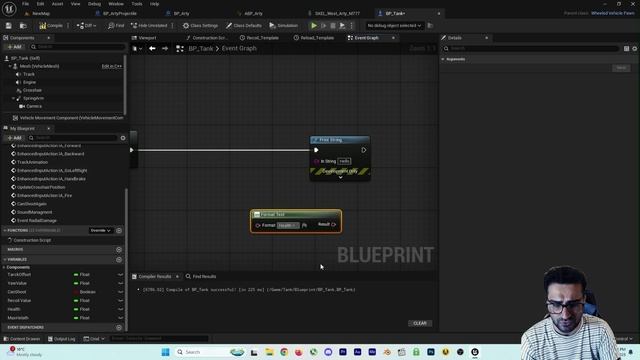The width and height of the screenshot is (640, 360).
Task: Select the Event RadialDamage item
Action: 37,220
